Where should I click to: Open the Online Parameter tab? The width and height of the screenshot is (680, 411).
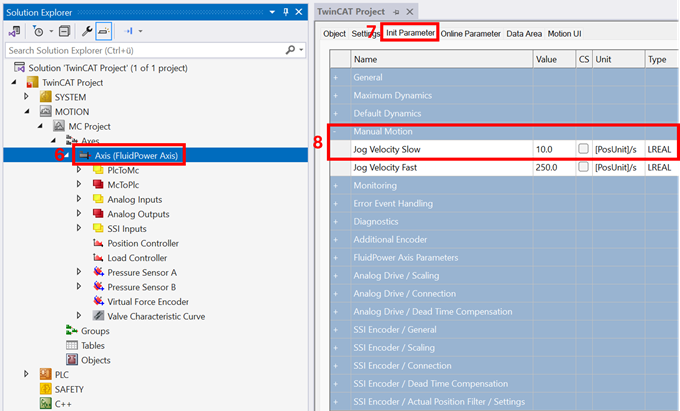pos(471,33)
